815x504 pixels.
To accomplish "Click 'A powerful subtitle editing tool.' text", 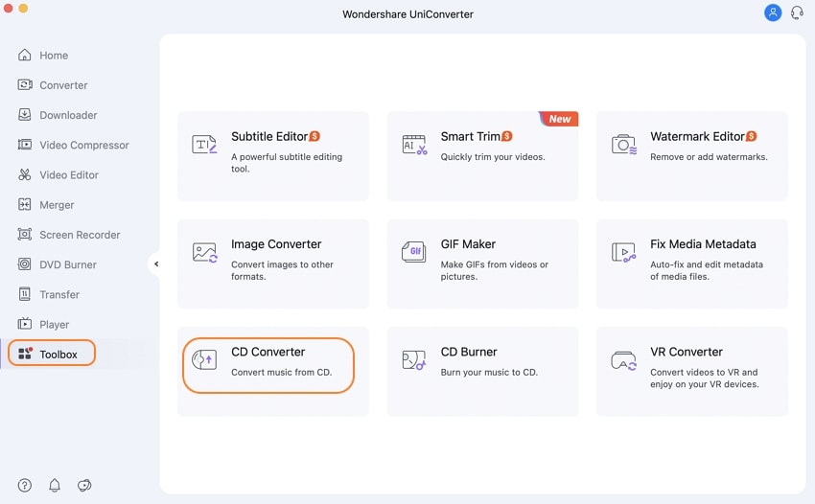I will [287, 163].
